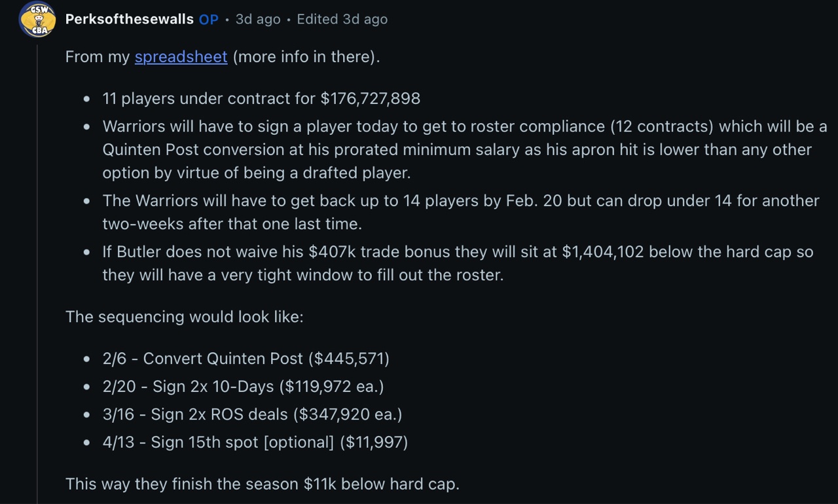The image size is (838, 504).
Task: Click the Perksofthesewalls avatar image
Action: (37, 19)
